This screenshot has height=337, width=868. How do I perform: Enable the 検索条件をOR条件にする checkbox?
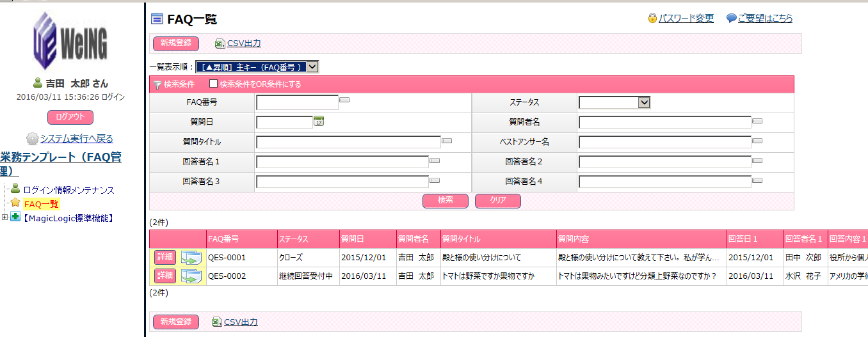214,84
